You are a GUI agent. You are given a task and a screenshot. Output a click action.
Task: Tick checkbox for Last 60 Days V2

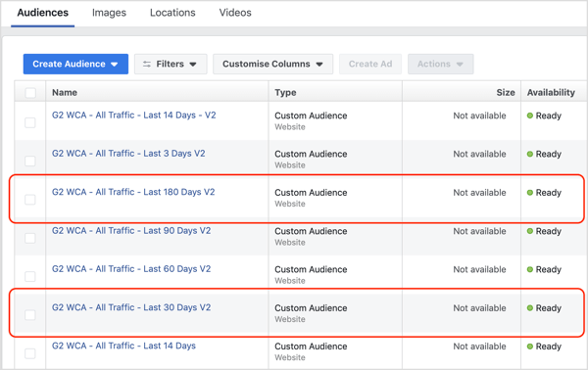30,277
